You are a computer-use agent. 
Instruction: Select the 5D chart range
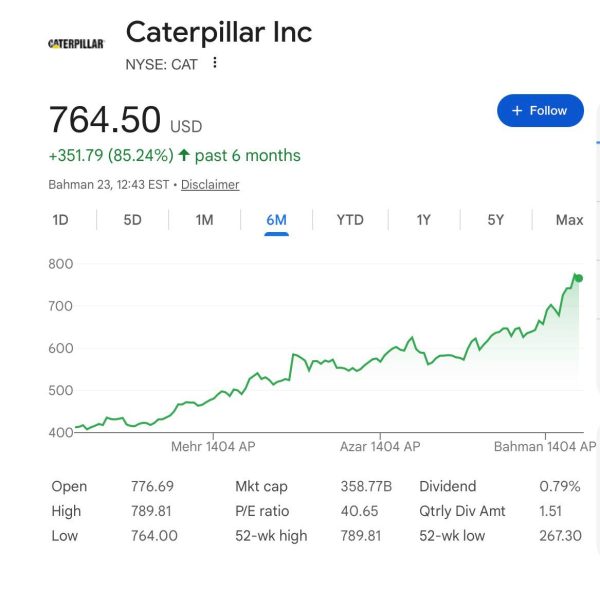point(132,220)
